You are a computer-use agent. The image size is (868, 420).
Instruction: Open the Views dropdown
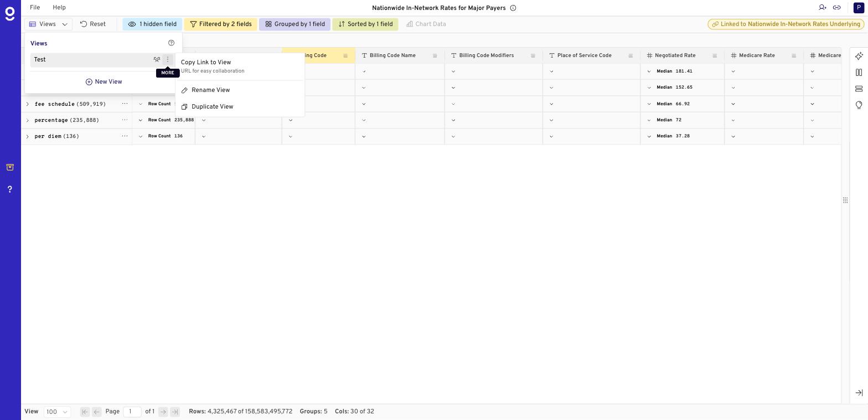click(48, 24)
